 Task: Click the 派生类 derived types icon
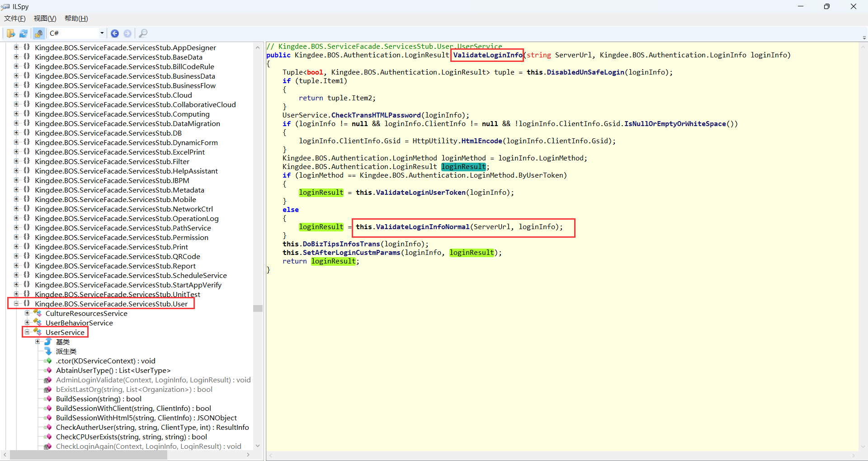[x=48, y=351]
